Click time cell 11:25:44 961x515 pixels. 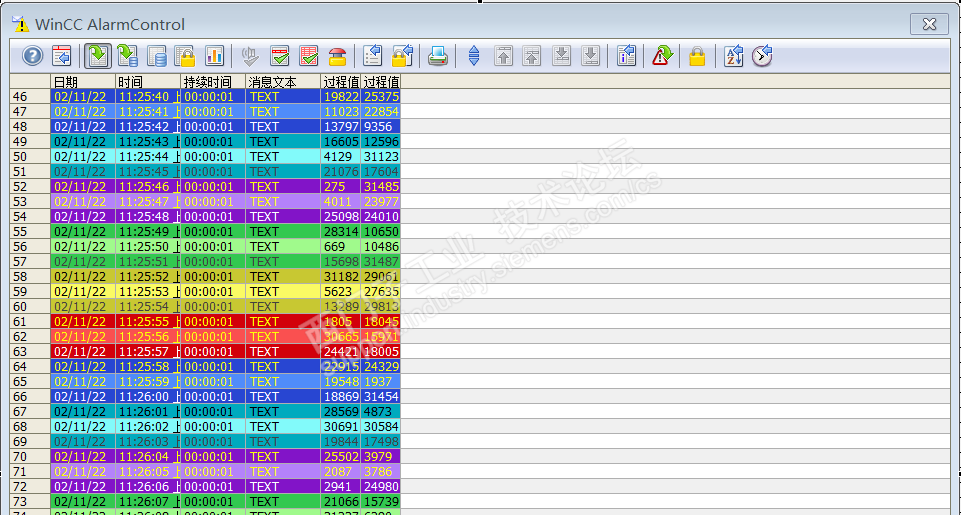coord(148,156)
